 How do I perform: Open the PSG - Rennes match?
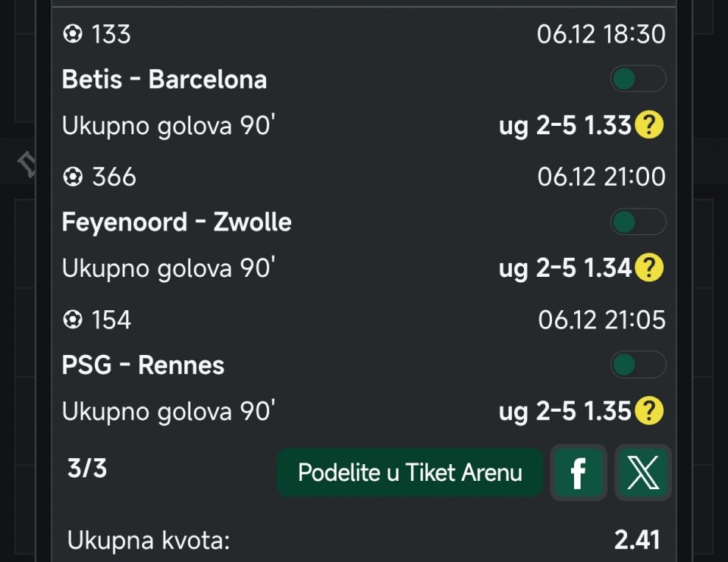click(143, 366)
